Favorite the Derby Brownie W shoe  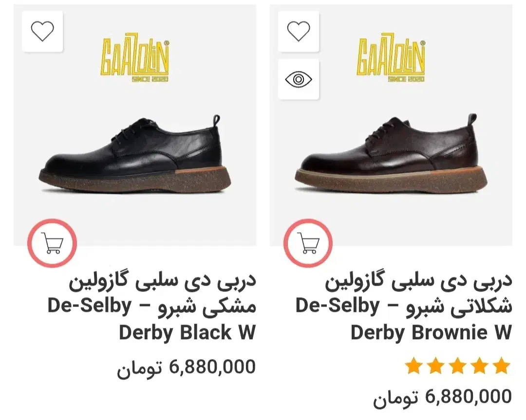pyautogui.click(x=299, y=31)
